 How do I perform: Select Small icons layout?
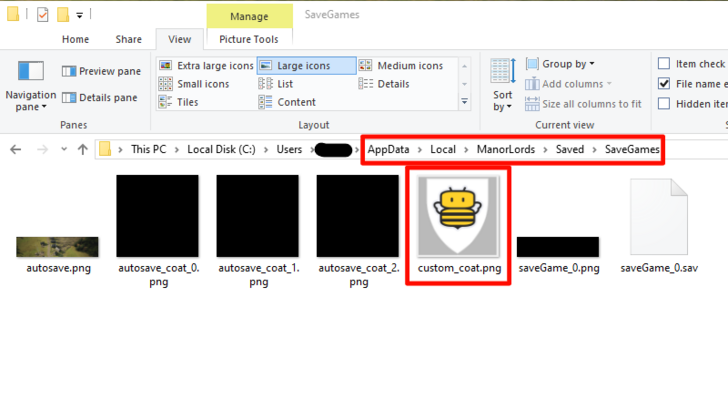point(194,84)
